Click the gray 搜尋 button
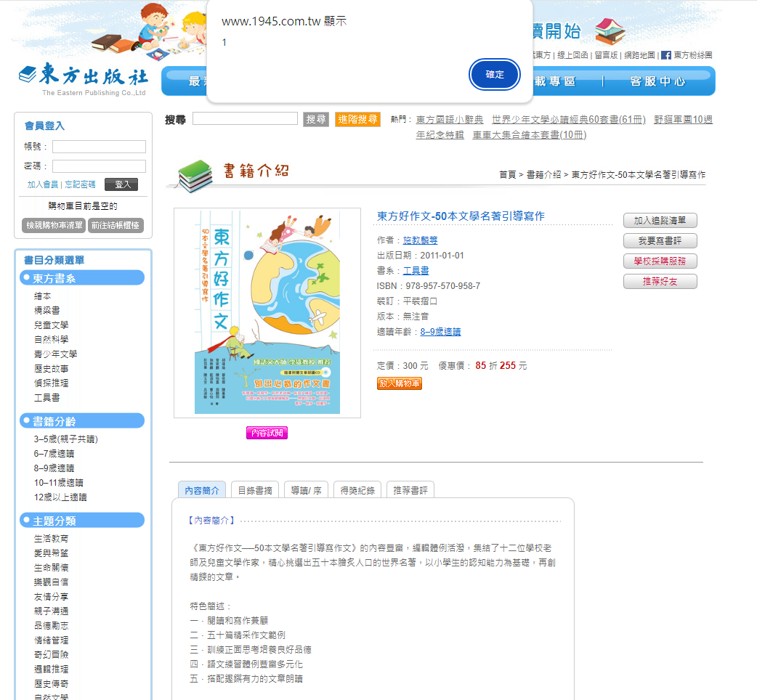 click(x=316, y=119)
